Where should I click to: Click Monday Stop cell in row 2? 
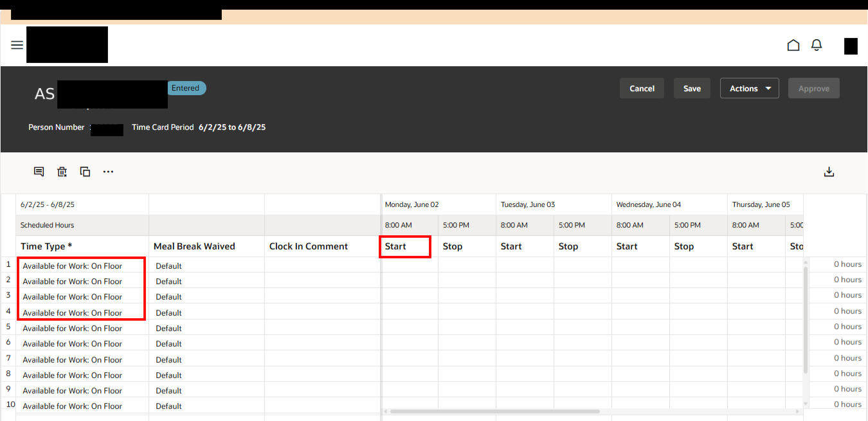click(x=467, y=281)
